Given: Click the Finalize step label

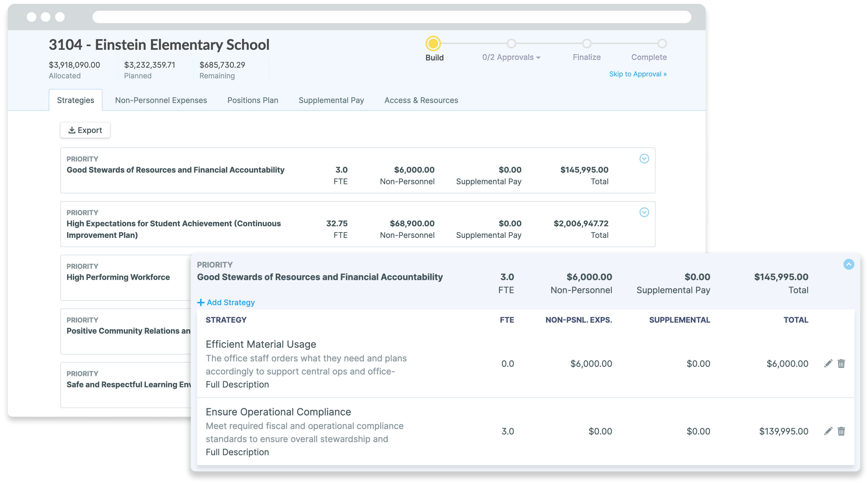Looking at the screenshot, I should 587,57.
